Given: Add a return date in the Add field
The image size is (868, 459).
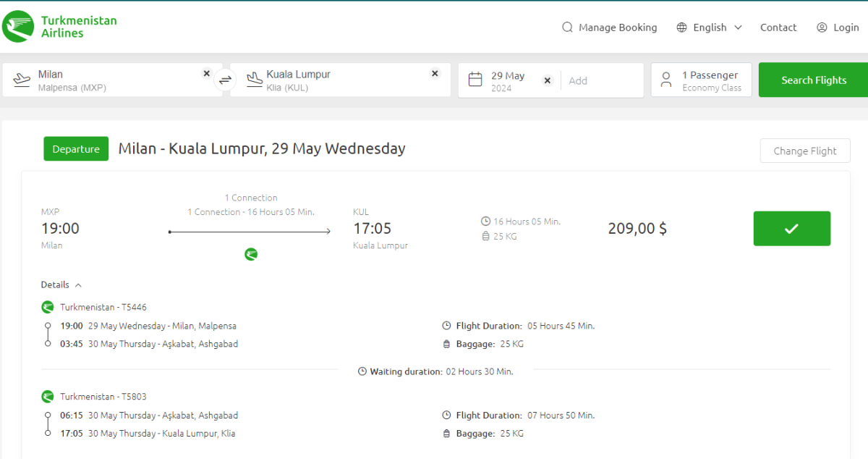Looking at the screenshot, I should (x=600, y=80).
